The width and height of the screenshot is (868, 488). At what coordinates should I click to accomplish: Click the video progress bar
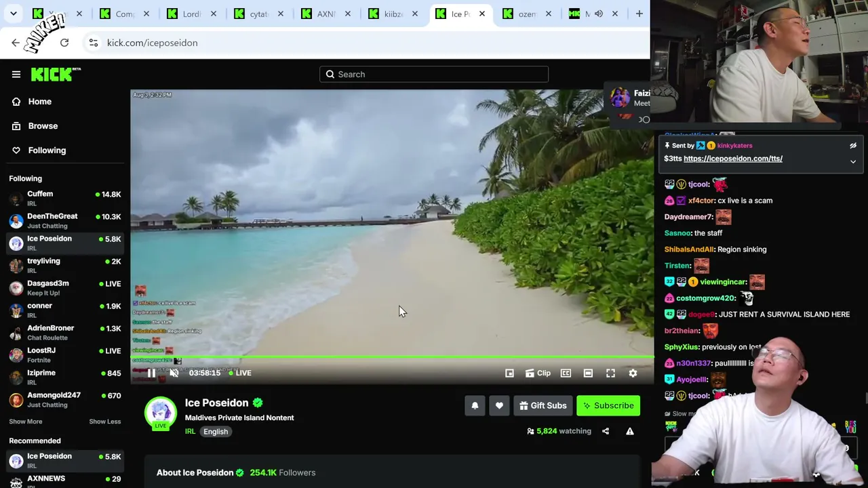tap(393, 357)
